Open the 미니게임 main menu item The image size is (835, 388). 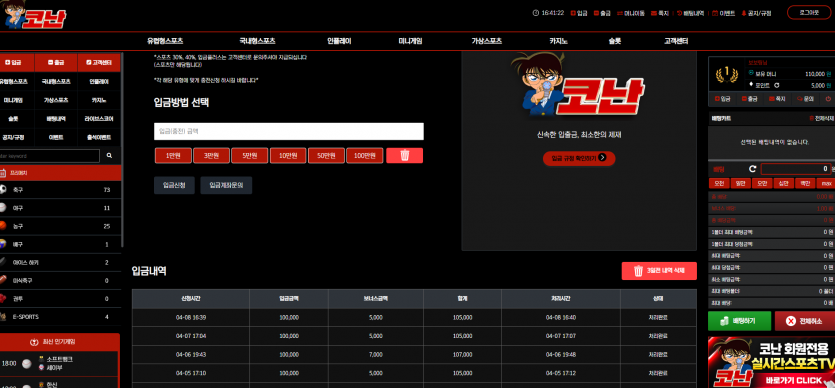coord(410,41)
